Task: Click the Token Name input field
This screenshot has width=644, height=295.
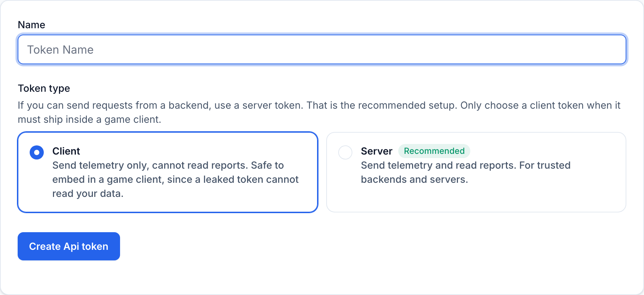Action: tap(322, 50)
